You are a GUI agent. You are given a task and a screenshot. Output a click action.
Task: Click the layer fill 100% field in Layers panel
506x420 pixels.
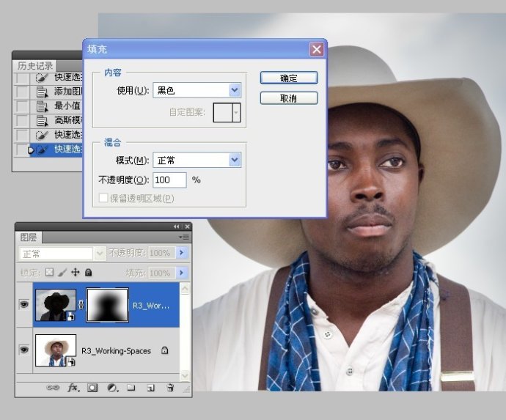[161, 273]
